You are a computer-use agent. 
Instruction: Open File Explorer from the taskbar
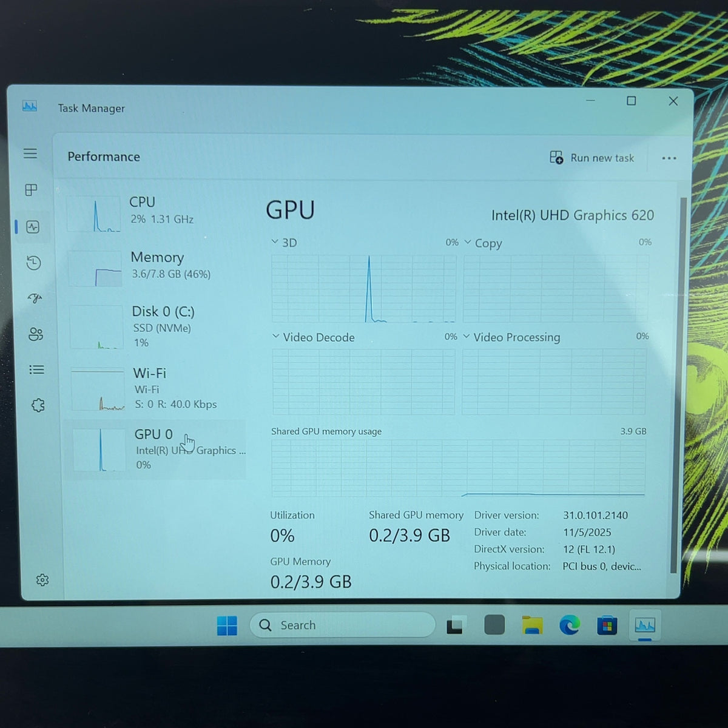click(x=532, y=625)
